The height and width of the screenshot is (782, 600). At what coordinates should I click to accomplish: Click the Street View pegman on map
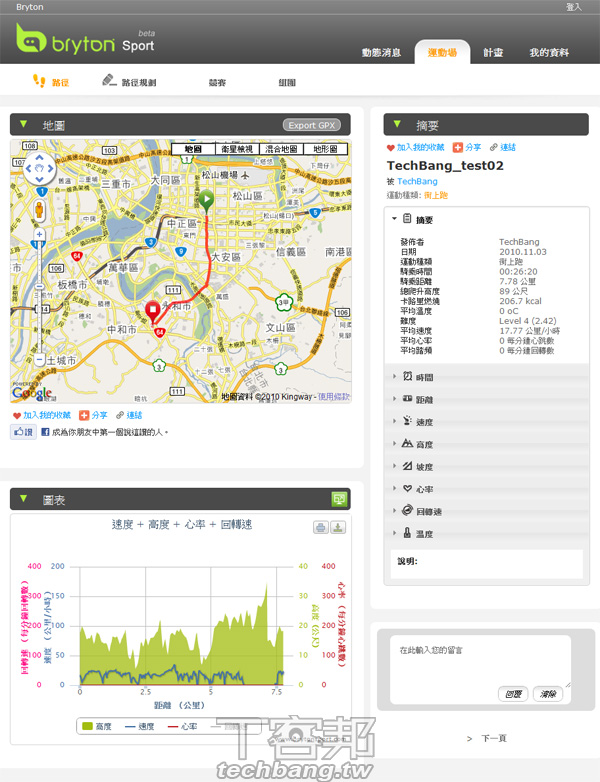click(x=39, y=210)
